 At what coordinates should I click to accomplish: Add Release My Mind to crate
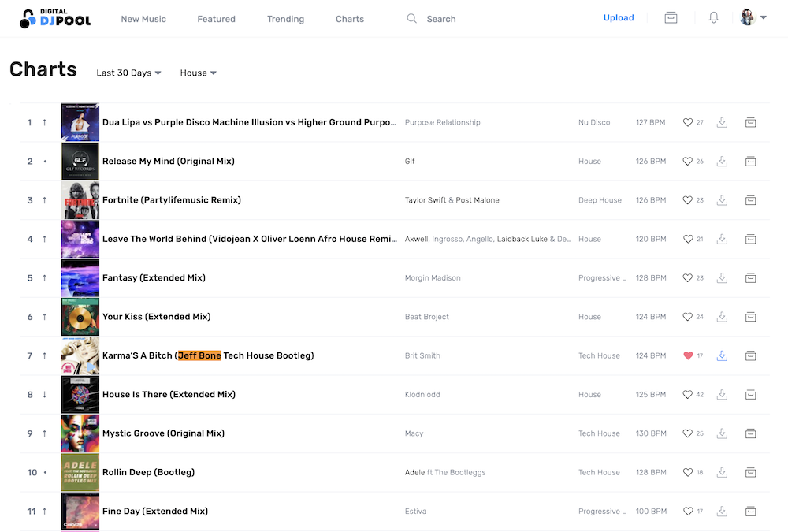click(x=750, y=161)
